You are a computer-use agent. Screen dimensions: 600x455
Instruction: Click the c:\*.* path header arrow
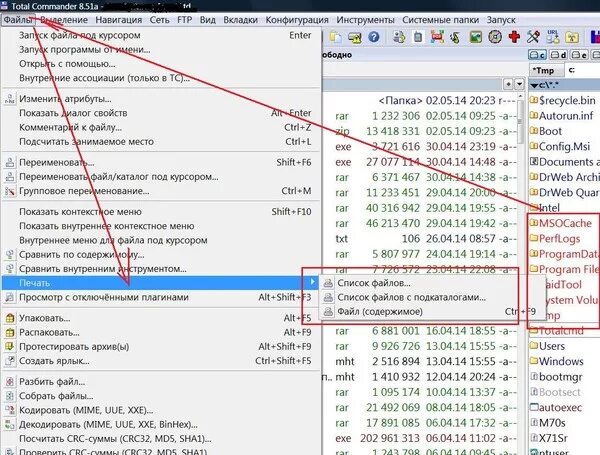(534, 85)
